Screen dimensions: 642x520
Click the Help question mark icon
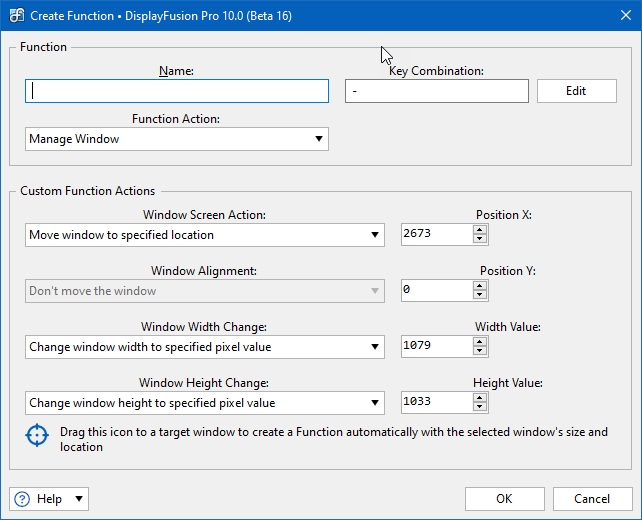click(22, 499)
